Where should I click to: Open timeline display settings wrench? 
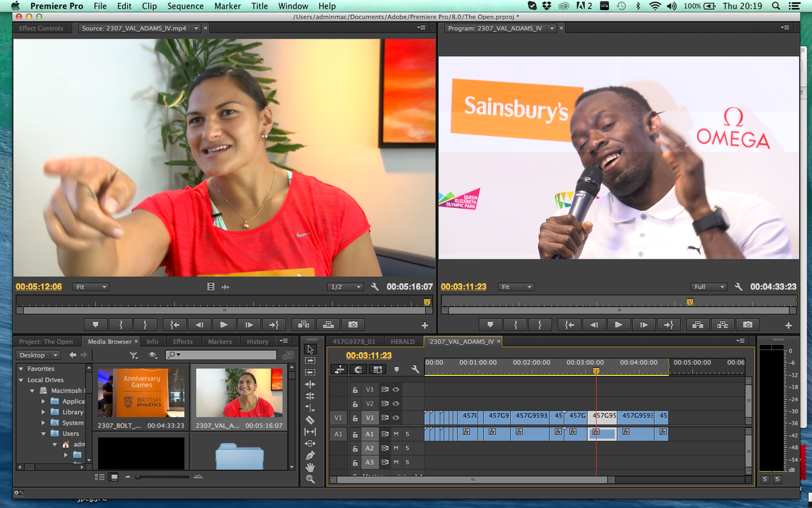(415, 369)
